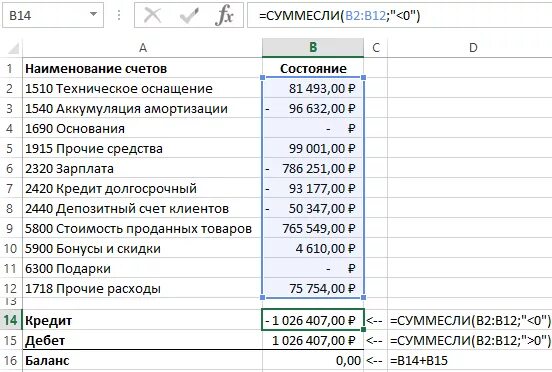Screen dimensions: 552x372
Task: Click cell '6300 Подарки'
Action: pyautogui.click(x=143, y=269)
